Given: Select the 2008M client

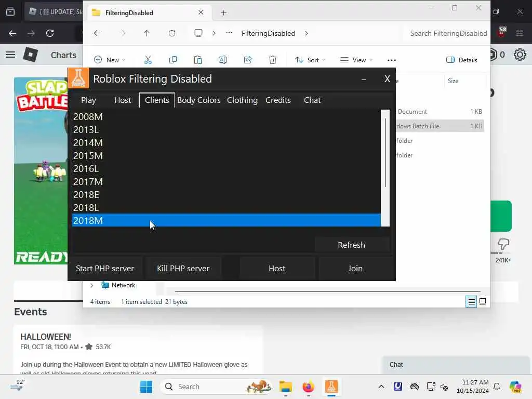Looking at the screenshot, I should (227, 117).
